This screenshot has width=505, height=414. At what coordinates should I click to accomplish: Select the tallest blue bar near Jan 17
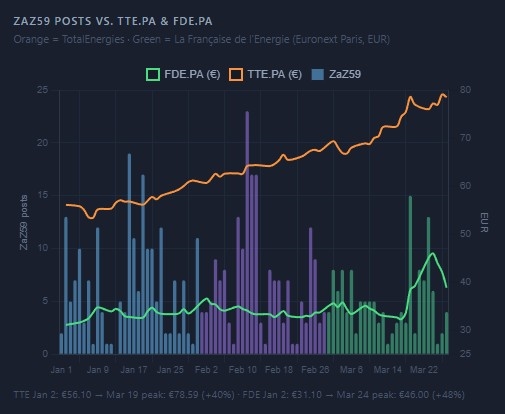[129, 254]
